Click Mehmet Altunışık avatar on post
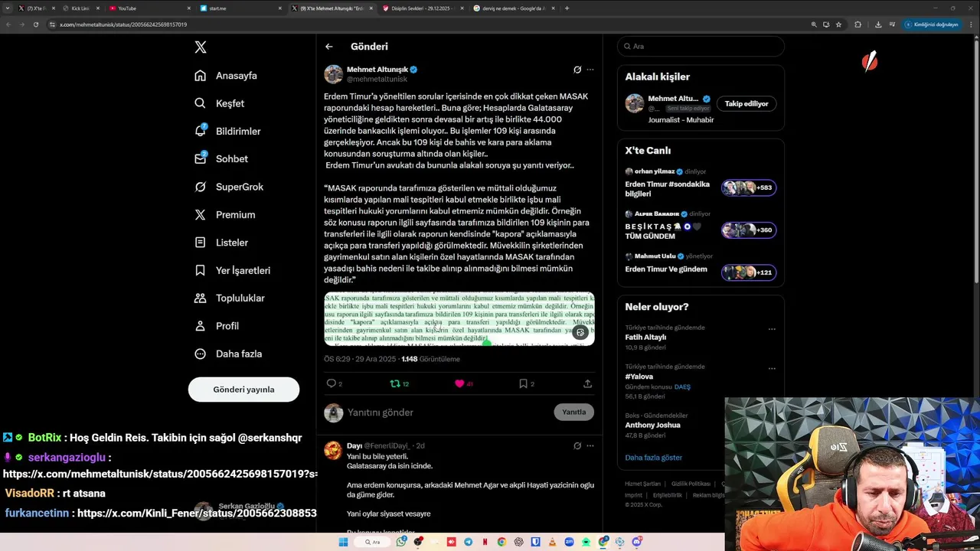 point(333,74)
